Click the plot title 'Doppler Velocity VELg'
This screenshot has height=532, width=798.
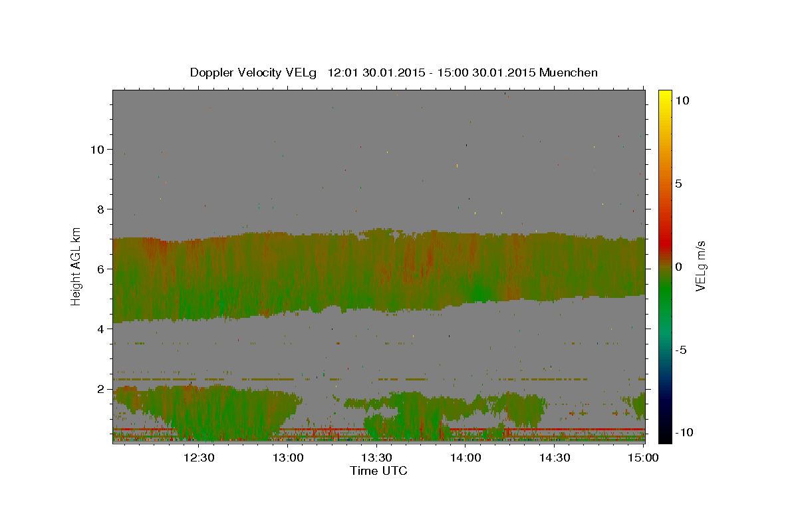[x=253, y=72]
